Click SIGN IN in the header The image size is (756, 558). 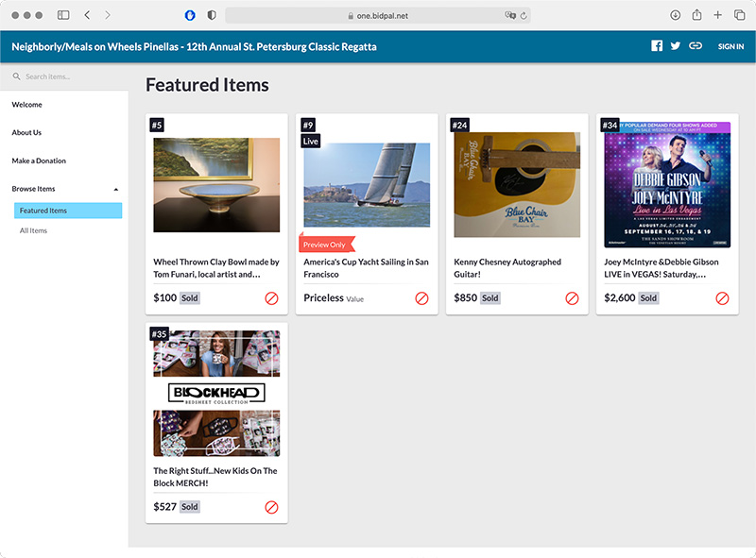730,46
